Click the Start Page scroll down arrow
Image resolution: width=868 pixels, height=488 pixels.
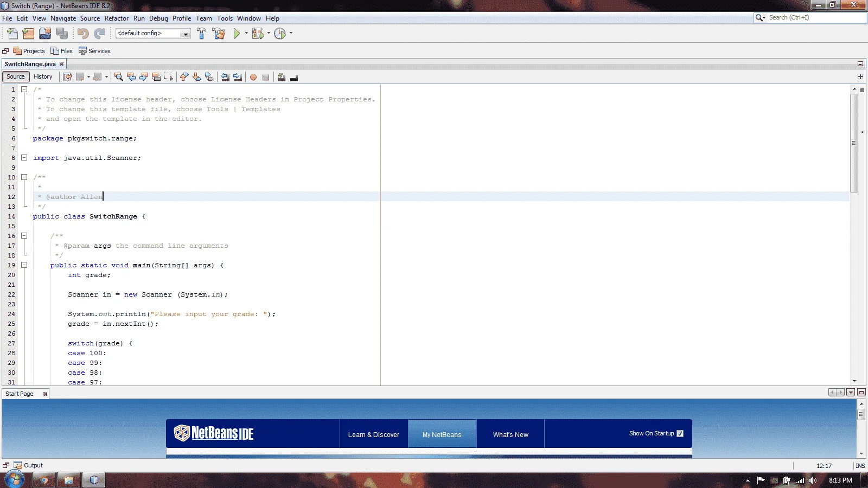pos(861,454)
